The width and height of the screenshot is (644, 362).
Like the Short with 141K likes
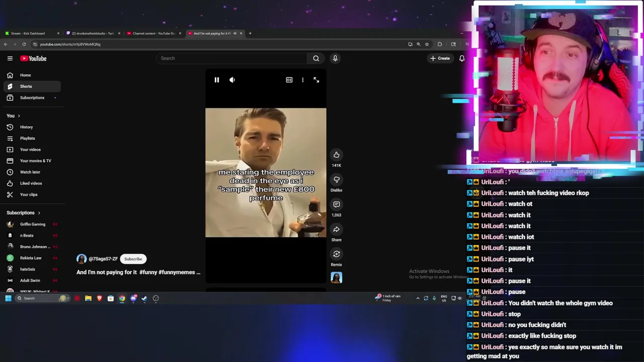336,155
